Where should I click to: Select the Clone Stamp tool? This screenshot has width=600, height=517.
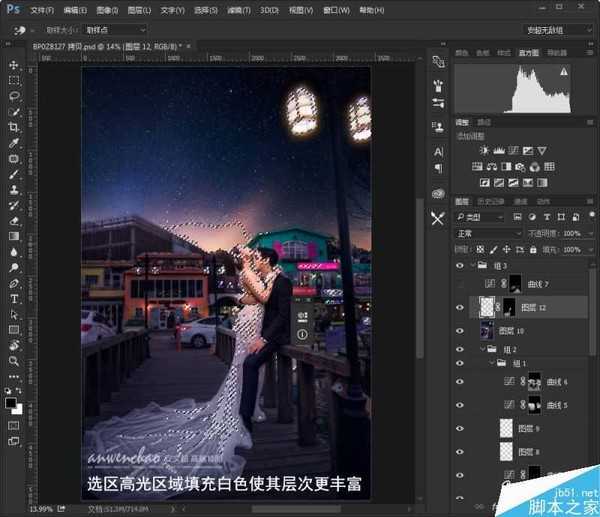click(x=14, y=190)
